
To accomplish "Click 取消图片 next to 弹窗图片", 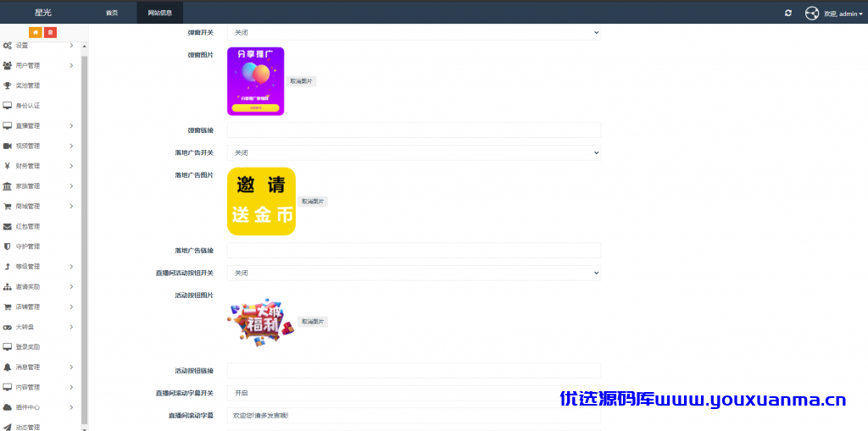I will (301, 81).
